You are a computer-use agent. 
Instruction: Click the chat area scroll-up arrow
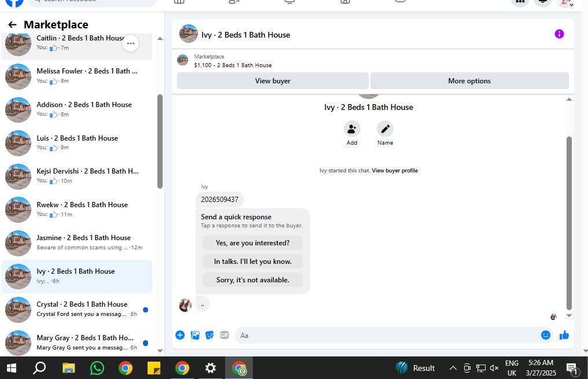tap(569, 100)
